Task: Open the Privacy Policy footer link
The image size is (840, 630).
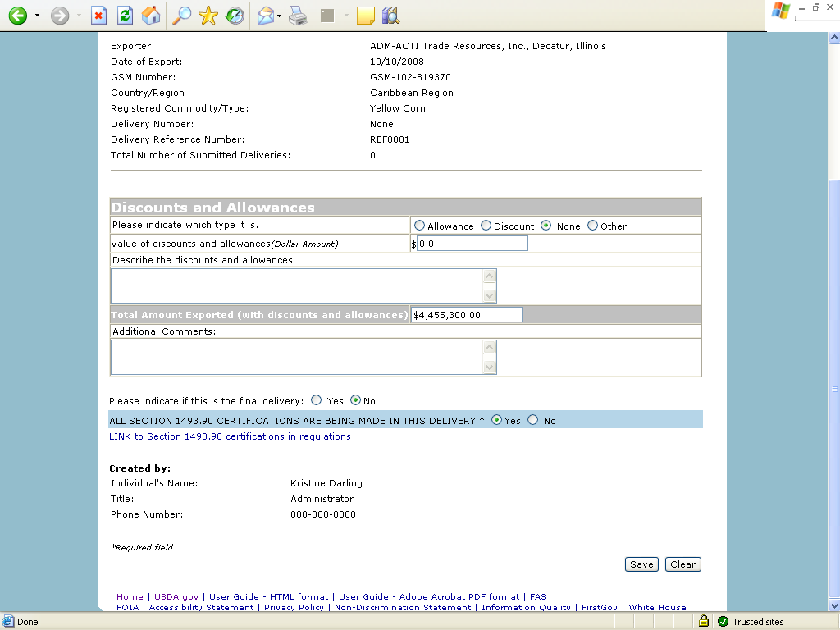Action: point(294,608)
